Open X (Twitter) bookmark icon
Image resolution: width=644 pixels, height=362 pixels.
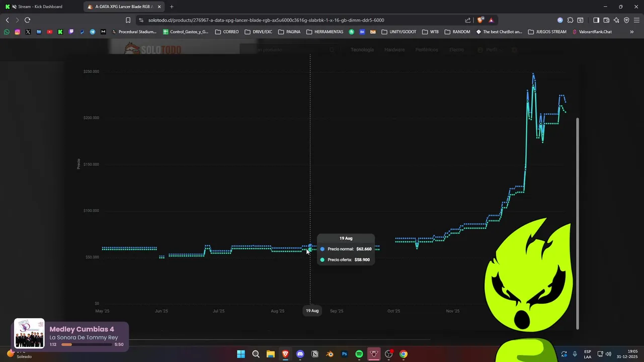(28, 32)
